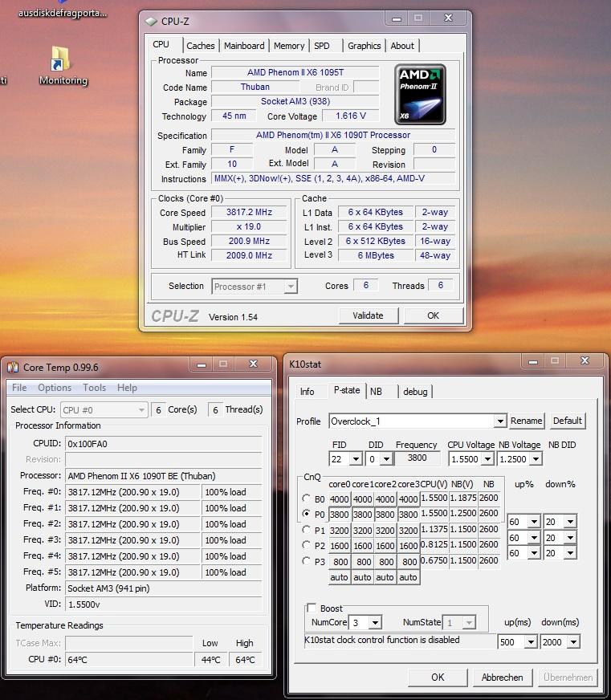
Task: Minimize the Core Temp window
Action: 202,365
